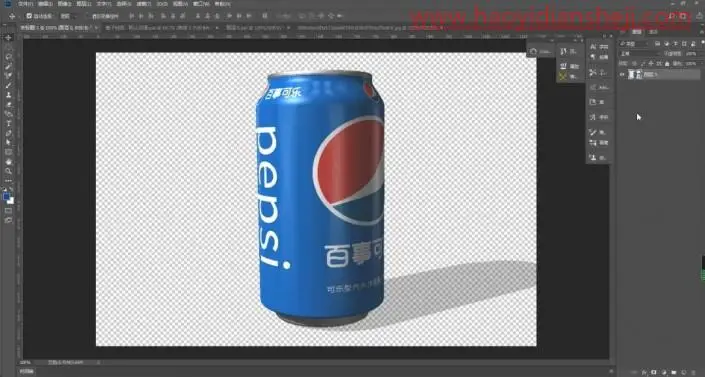Open the Opacity value dropdown
Screen dimensions: 705x377
[x=692, y=54]
